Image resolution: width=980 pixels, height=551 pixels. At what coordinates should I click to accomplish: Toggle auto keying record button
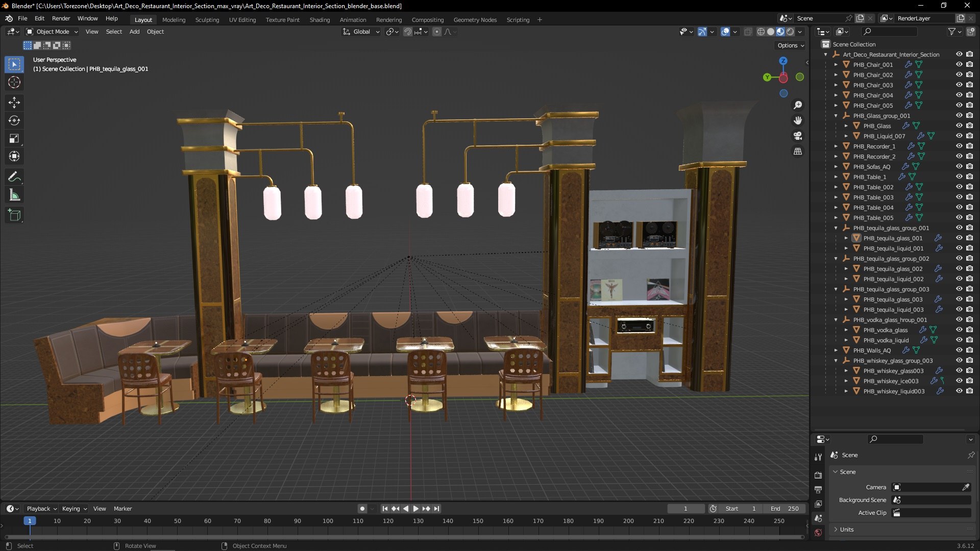point(362,509)
